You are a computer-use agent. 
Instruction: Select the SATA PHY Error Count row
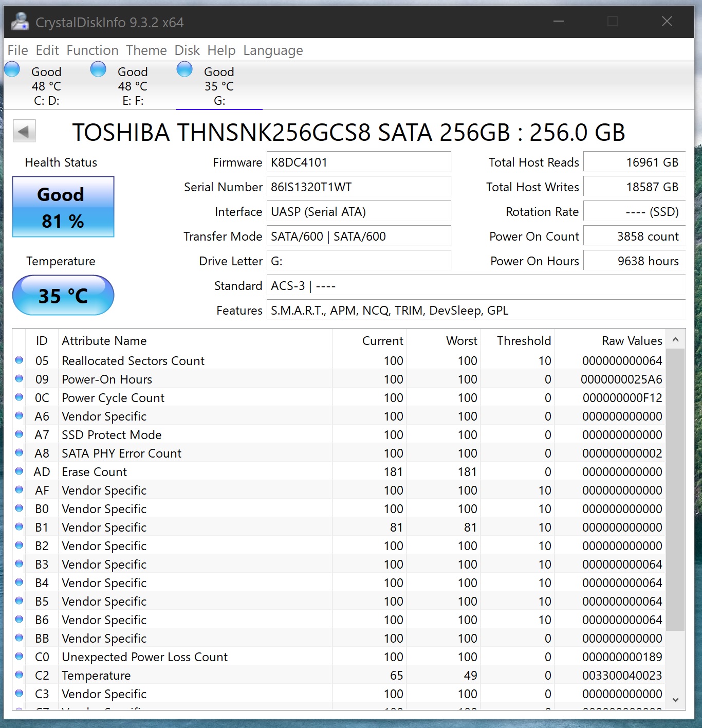pos(339,453)
